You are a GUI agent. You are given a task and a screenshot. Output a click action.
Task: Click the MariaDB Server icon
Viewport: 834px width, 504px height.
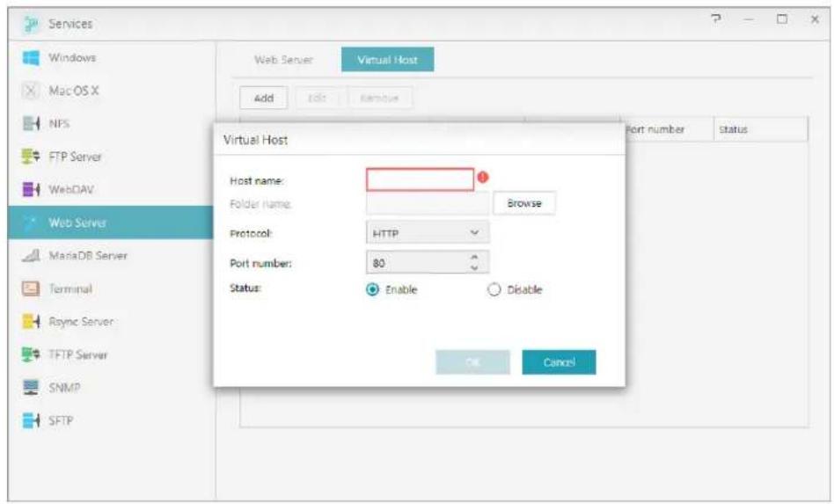[x=31, y=256]
